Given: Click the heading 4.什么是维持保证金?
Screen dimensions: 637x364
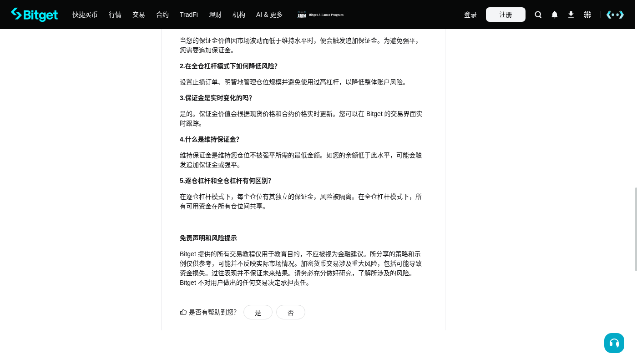Looking at the screenshot, I should [x=209, y=139].
